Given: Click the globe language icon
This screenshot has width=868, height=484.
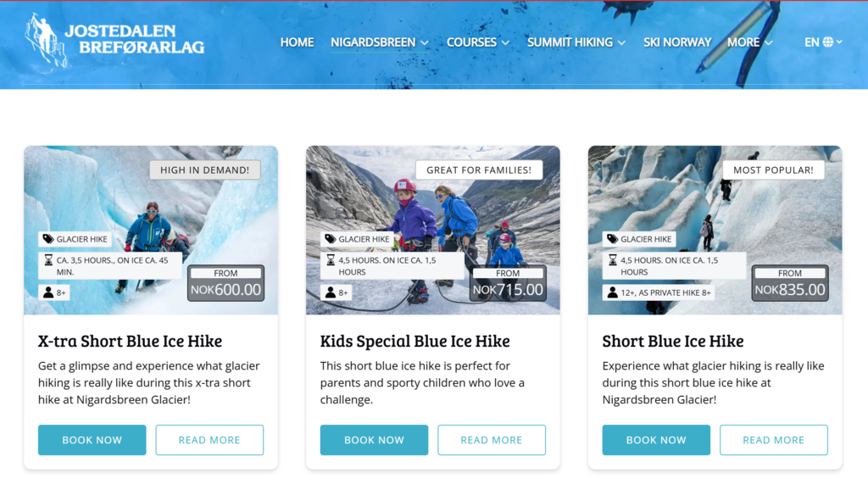Looking at the screenshot, I should point(827,42).
